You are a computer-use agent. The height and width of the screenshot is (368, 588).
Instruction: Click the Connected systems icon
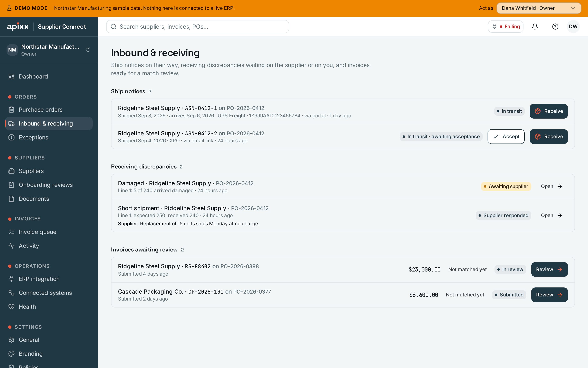coord(11,293)
